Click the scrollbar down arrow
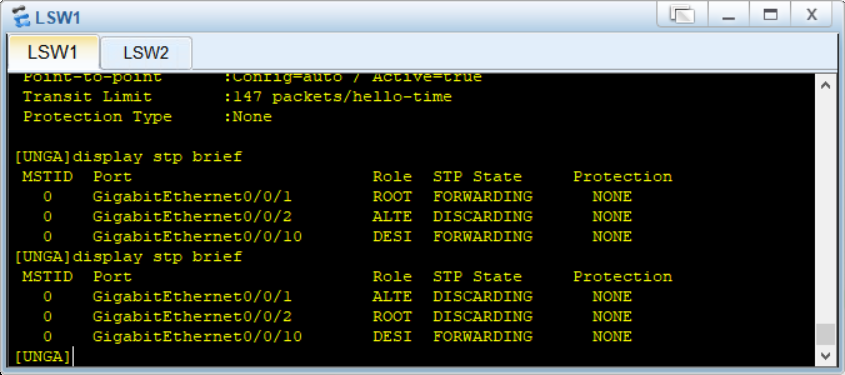 (825, 355)
